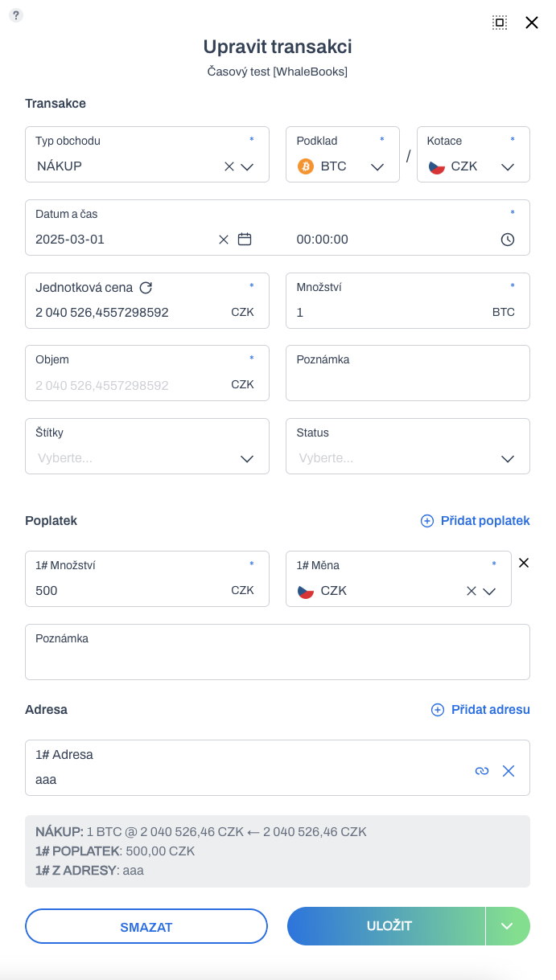The width and height of the screenshot is (556, 980).
Task: Open the Kotace CZK dropdown
Action: click(x=508, y=166)
